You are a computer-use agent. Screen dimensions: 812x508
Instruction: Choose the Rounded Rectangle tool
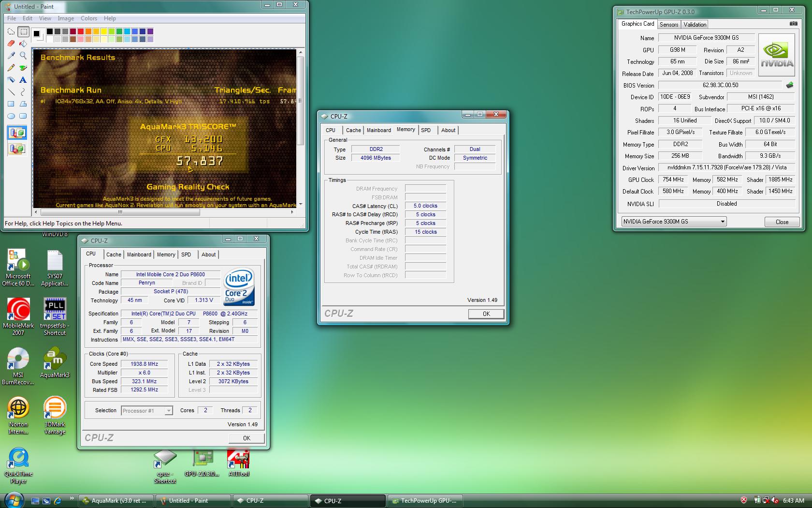[23, 116]
